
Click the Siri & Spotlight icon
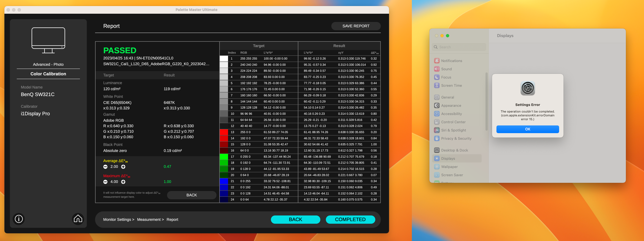437,130
